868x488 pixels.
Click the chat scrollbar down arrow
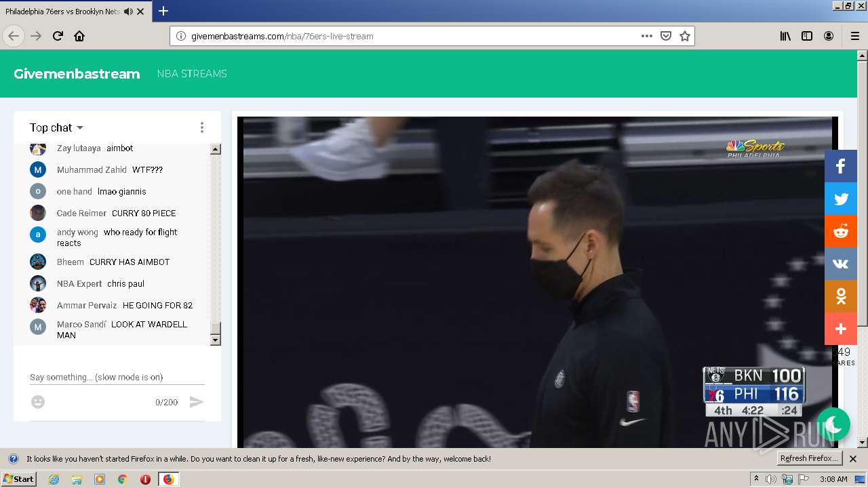coord(216,340)
